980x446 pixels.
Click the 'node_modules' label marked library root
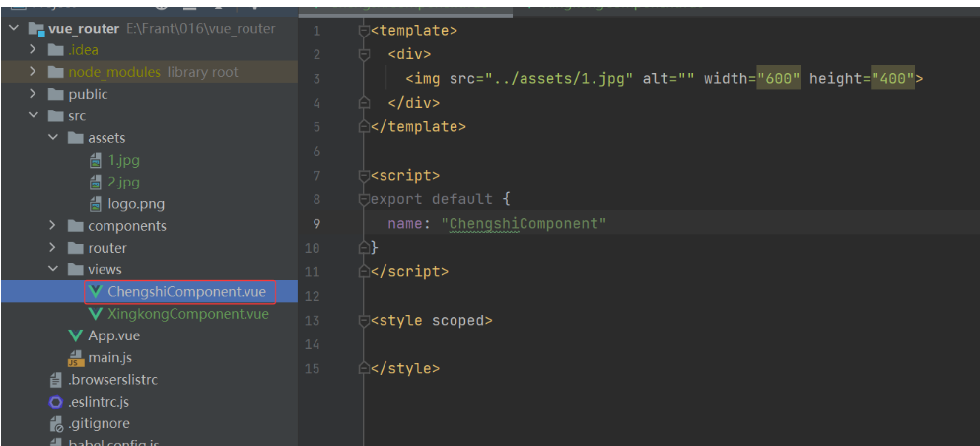click(114, 72)
